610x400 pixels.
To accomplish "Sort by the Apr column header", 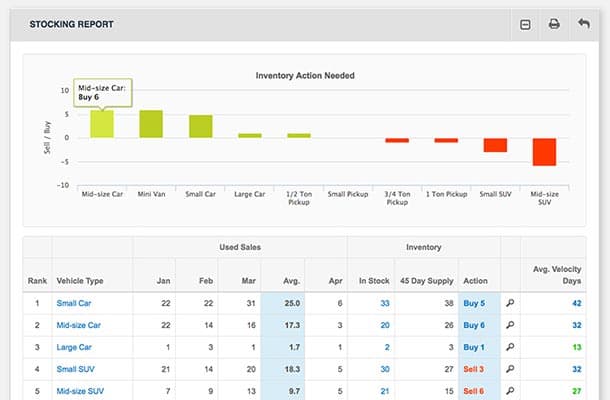I will pyautogui.click(x=335, y=281).
